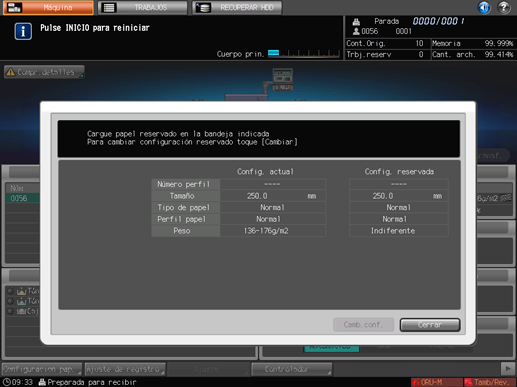This screenshot has height=387, width=517.
Task: Click Preparada para recibir status text
Action: coord(92,382)
